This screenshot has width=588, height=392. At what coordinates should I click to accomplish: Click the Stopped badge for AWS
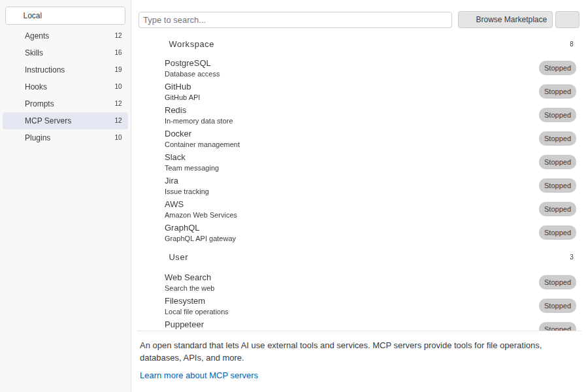pos(557,209)
